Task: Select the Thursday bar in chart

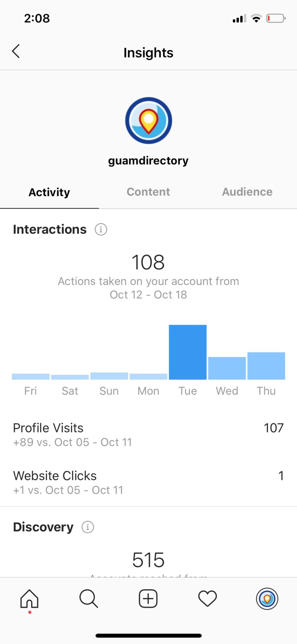Action: 266,366
